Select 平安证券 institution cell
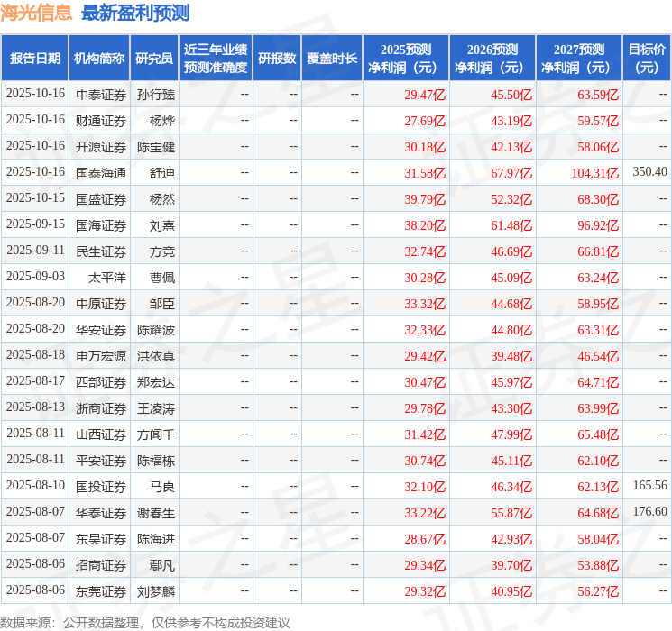Screen dimensions: 672x631 pyautogui.click(x=101, y=461)
